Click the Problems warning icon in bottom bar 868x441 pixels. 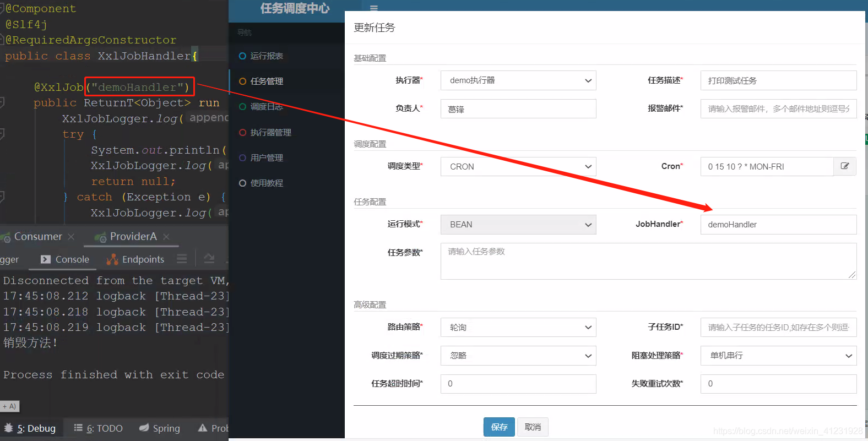pyautogui.click(x=203, y=428)
